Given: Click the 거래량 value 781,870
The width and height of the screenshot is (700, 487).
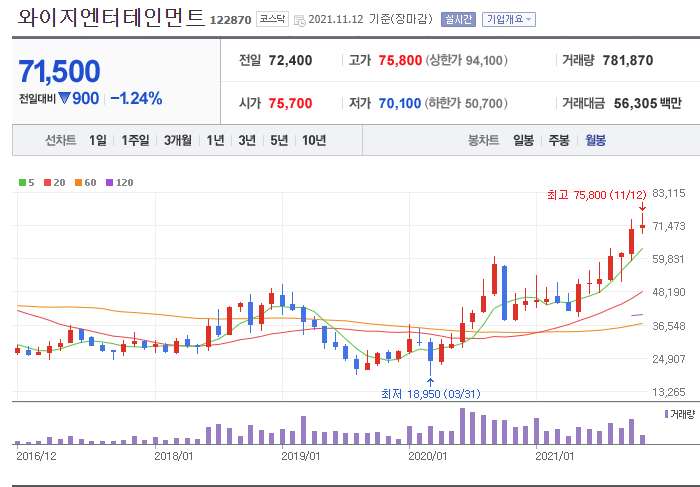Looking at the screenshot, I should 628,60.
